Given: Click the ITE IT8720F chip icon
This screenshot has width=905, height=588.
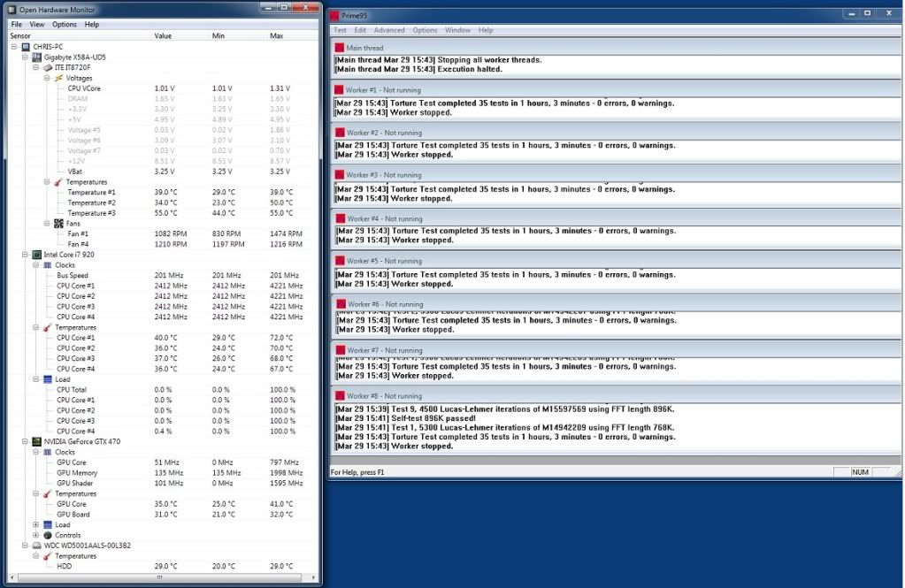Looking at the screenshot, I should pyautogui.click(x=47, y=67).
